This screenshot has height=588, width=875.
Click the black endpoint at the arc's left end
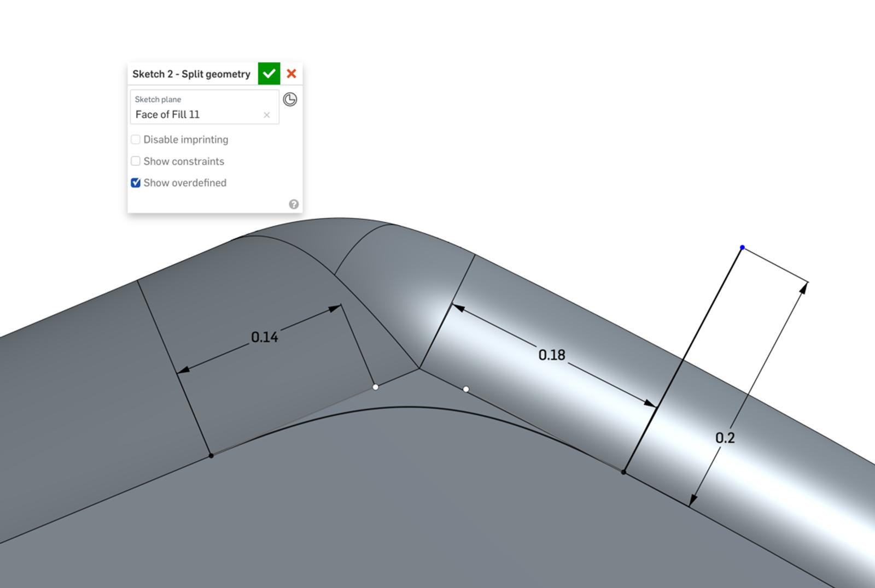[x=211, y=455]
